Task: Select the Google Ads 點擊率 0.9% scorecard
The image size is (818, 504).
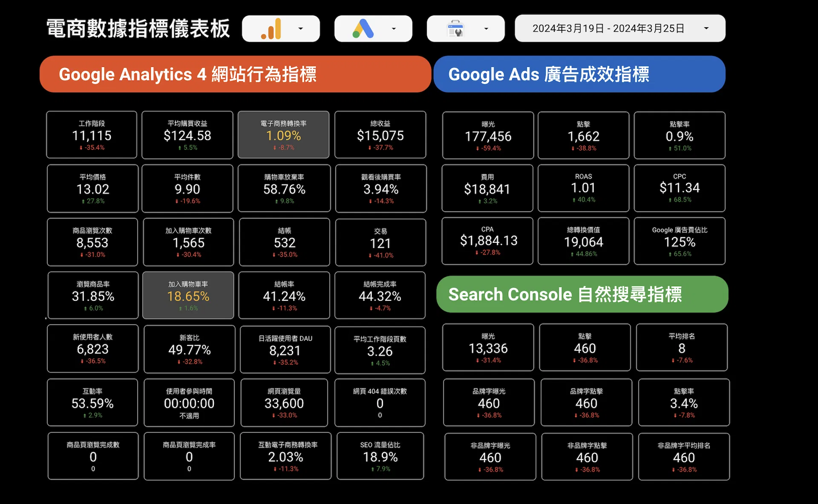Action: [680, 135]
